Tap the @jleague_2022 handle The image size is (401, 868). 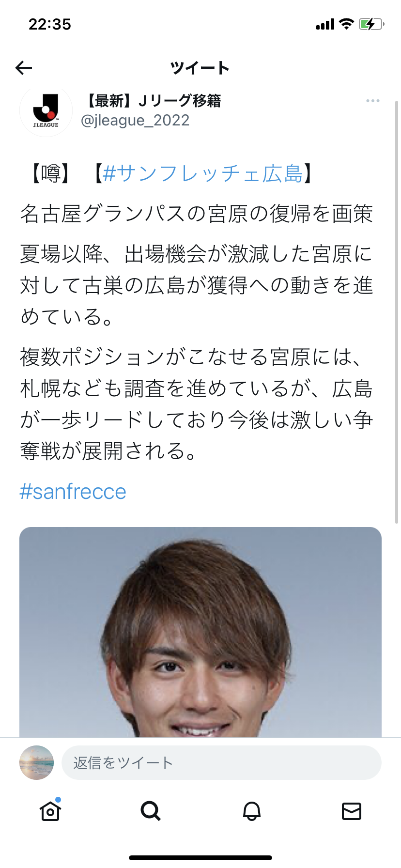coord(135,120)
